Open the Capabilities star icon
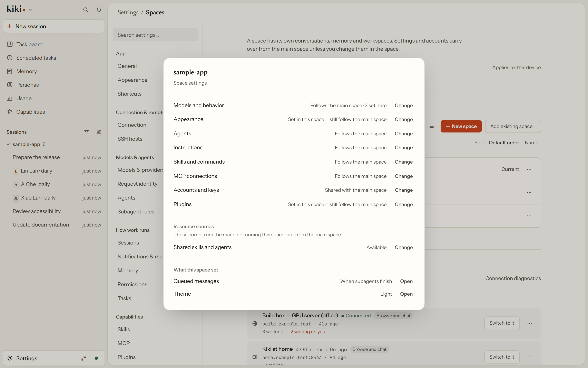588x368 pixels. coord(10,112)
